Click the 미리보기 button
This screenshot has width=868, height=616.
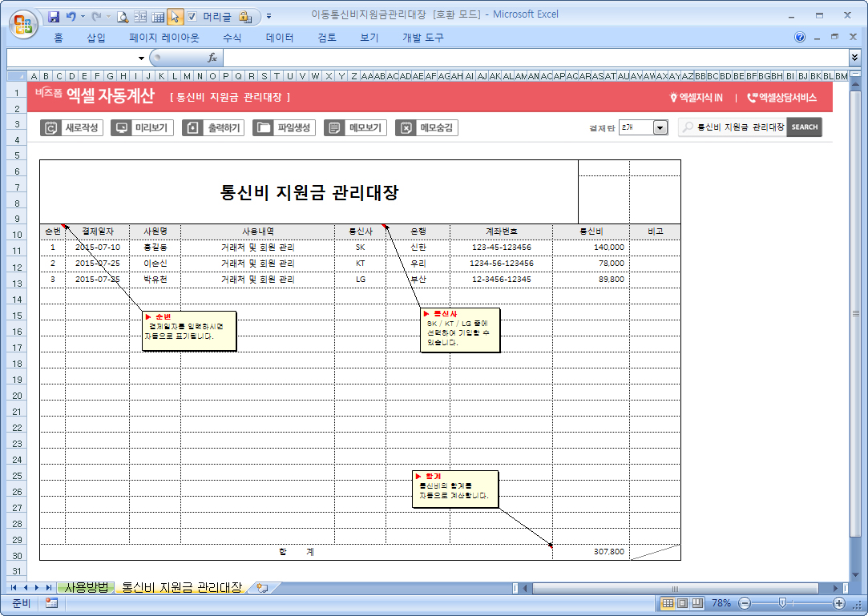pos(143,128)
